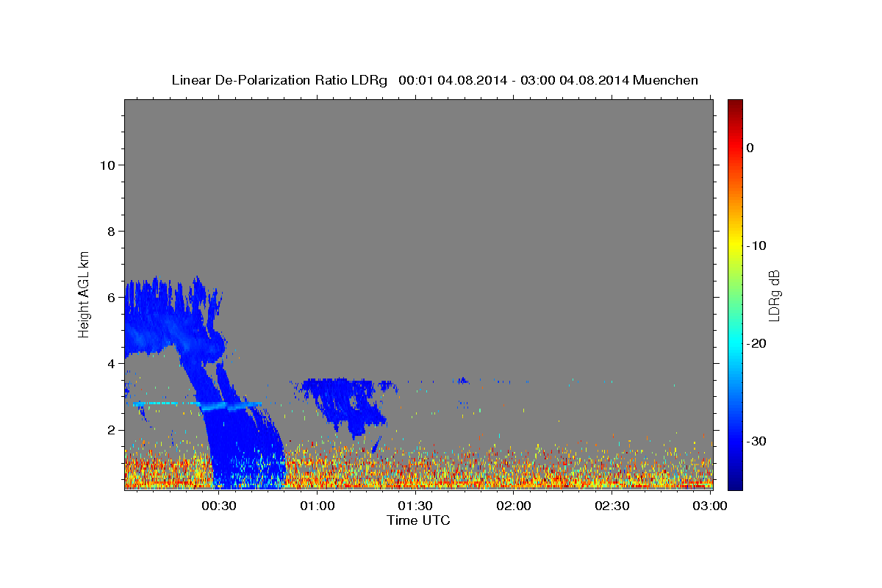Viewport: 882px width, 588px height.
Task: Click 'Muenchen' in the plot title
Action: [x=665, y=80]
